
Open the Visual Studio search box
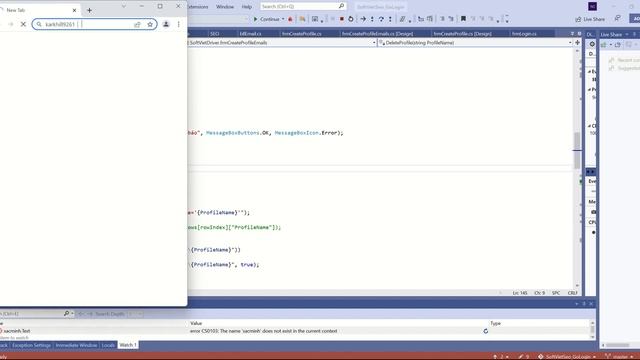coord(302,7)
